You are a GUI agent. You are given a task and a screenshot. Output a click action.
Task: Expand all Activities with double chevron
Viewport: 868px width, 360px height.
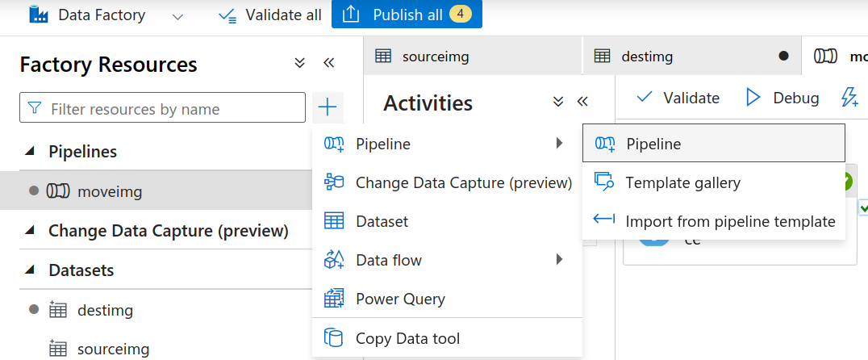[558, 102]
